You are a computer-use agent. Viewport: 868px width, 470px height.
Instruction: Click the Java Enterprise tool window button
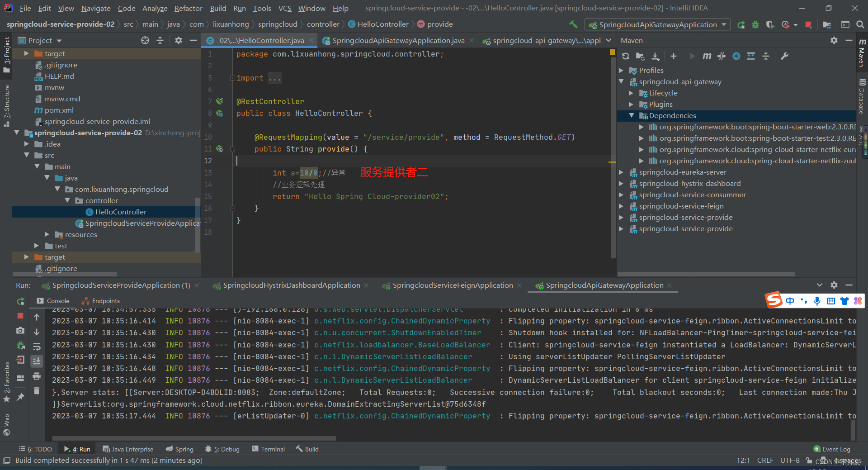click(x=128, y=449)
